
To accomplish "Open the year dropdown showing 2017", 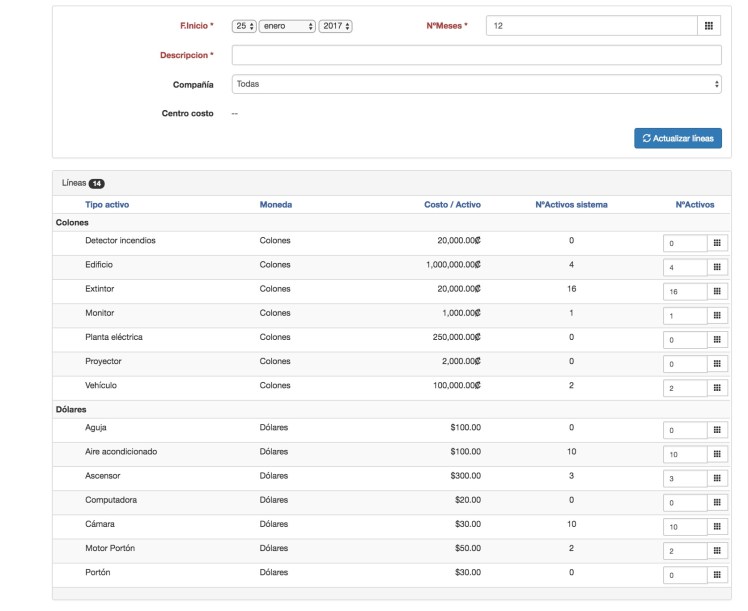I will (x=336, y=25).
